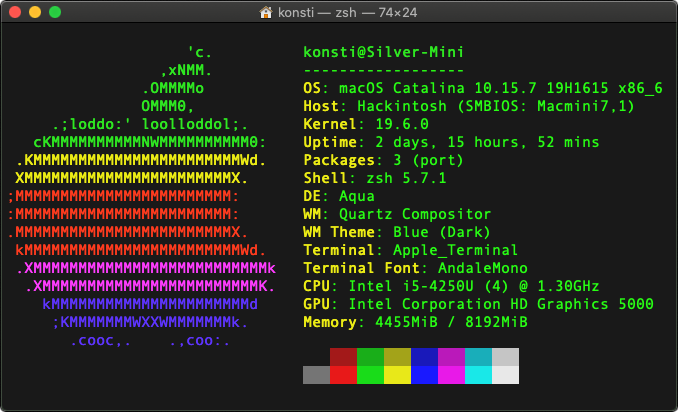The width and height of the screenshot is (678, 412).
Task: Click the light gray swatch in top row
Action: tap(505, 357)
